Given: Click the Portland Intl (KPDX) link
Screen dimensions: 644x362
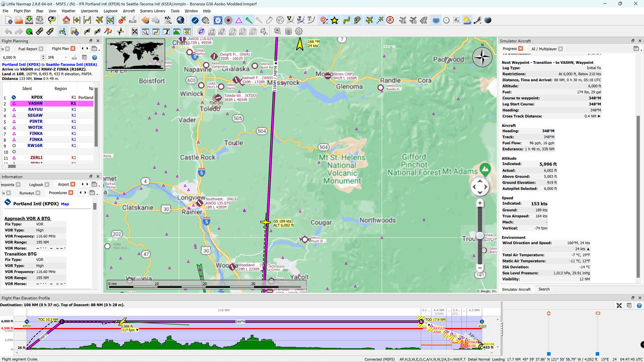Looking at the screenshot, I should 21,65.
